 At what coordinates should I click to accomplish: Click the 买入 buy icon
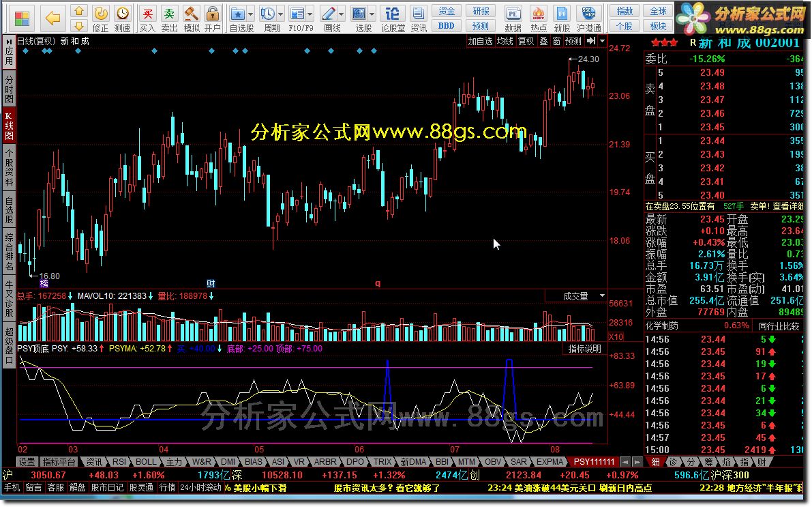(147, 18)
